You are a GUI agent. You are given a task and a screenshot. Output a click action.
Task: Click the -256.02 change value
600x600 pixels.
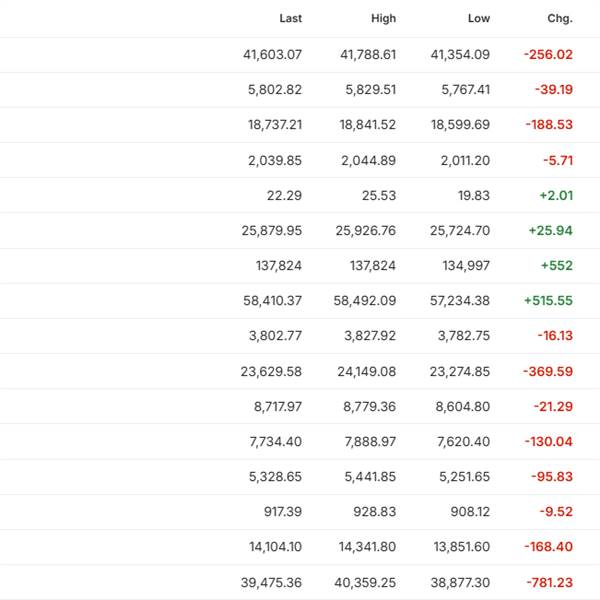[x=548, y=55]
